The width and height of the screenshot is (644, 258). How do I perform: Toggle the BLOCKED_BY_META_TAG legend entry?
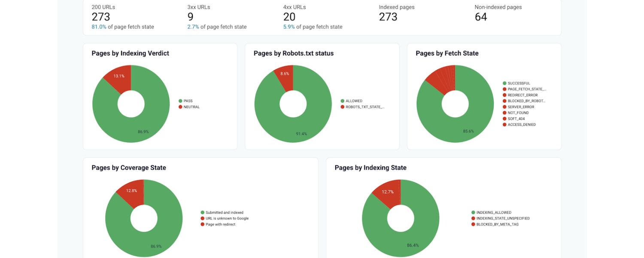pyautogui.click(x=473, y=224)
